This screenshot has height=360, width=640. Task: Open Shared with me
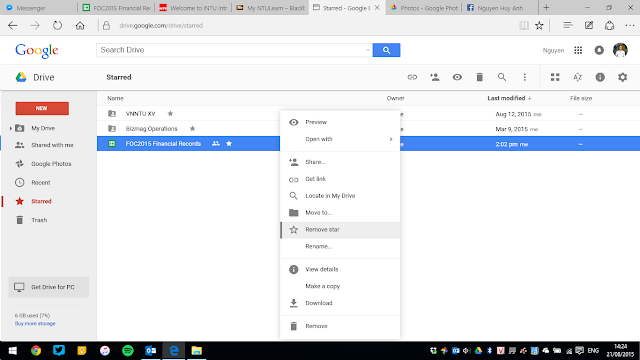[52, 145]
